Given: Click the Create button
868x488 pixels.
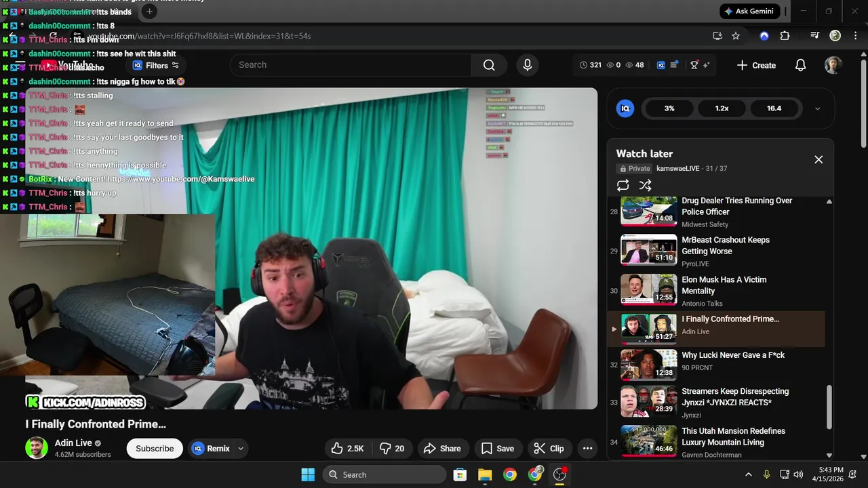Looking at the screenshot, I should pos(756,65).
